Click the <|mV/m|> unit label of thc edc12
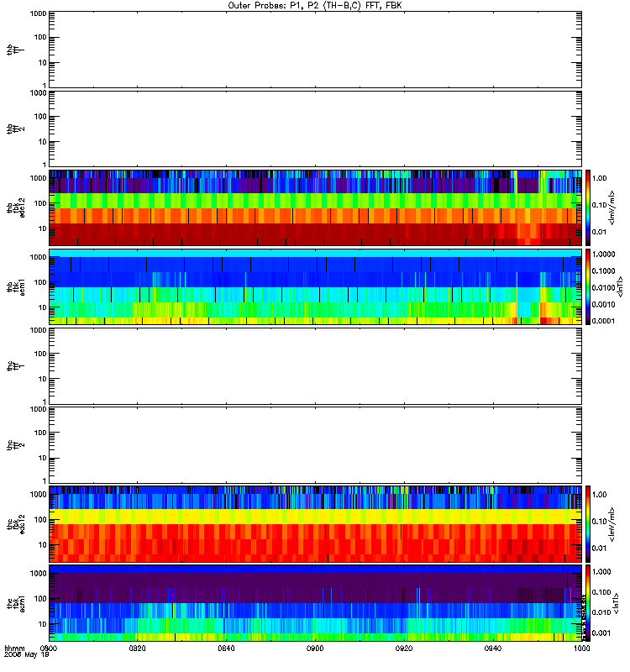The width and height of the screenshot is (630, 672). tap(612, 524)
